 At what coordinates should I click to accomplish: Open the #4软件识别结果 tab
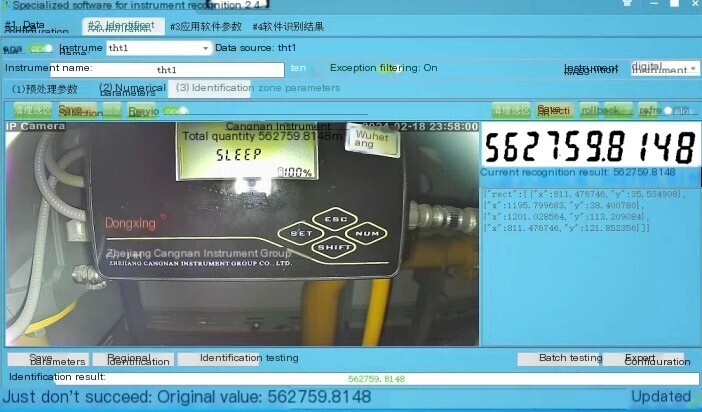(288, 26)
